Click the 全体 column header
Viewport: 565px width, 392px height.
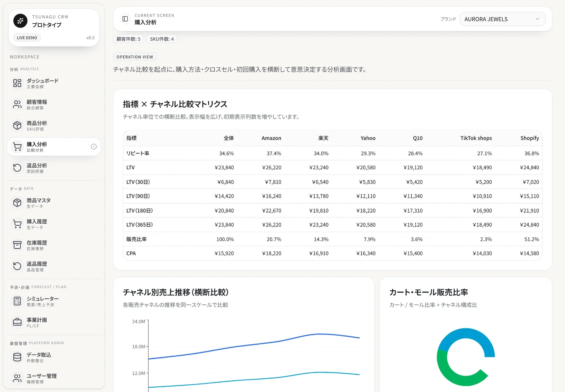229,138
